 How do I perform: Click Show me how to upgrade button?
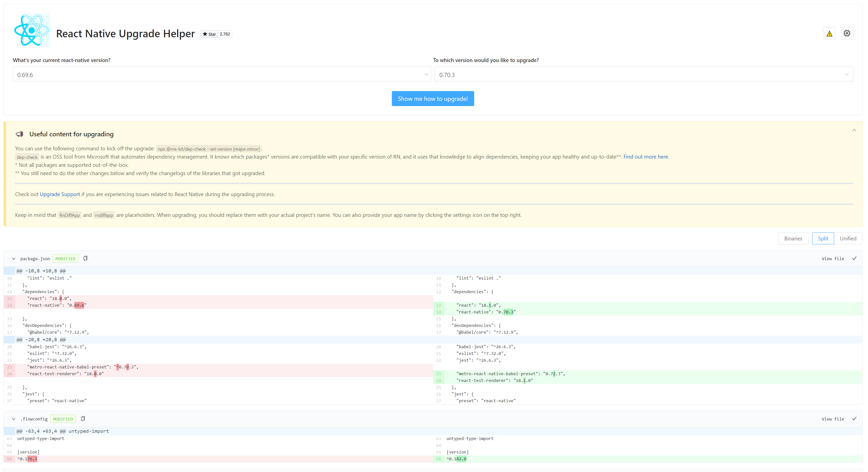[x=433, y=99]
